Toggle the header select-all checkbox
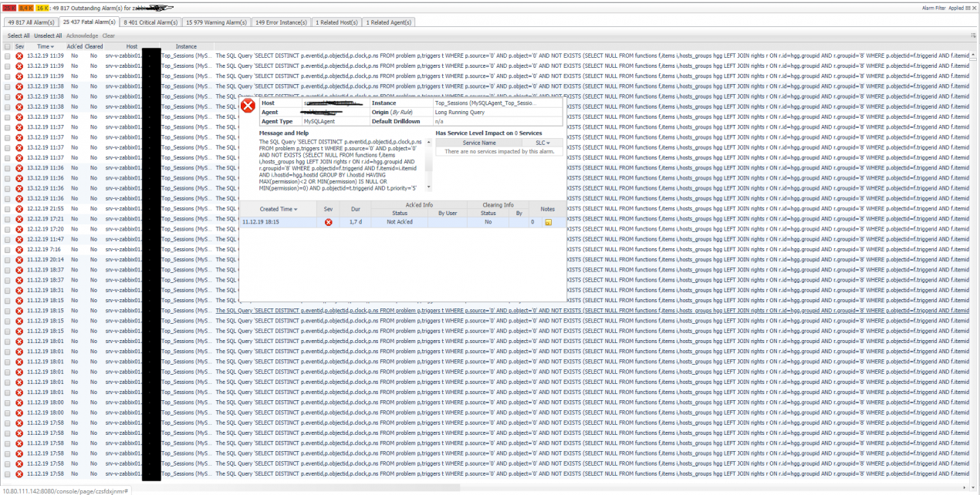The width and height of the screenshot is (980, 495). 8,46
